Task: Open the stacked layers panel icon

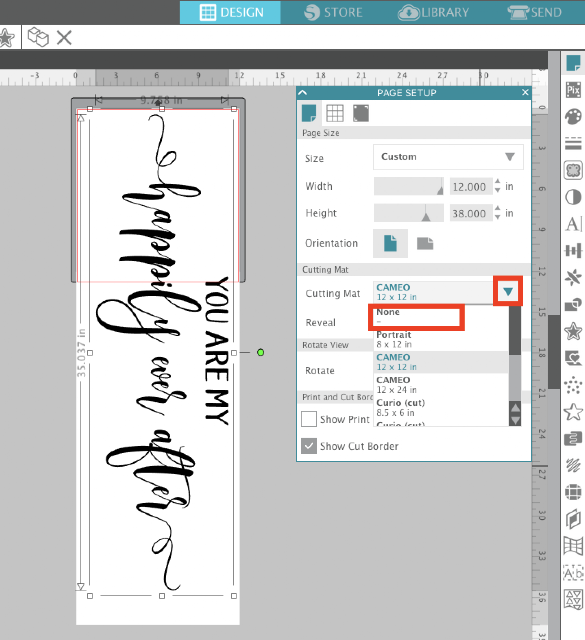Action: click(x=573, y=439)
